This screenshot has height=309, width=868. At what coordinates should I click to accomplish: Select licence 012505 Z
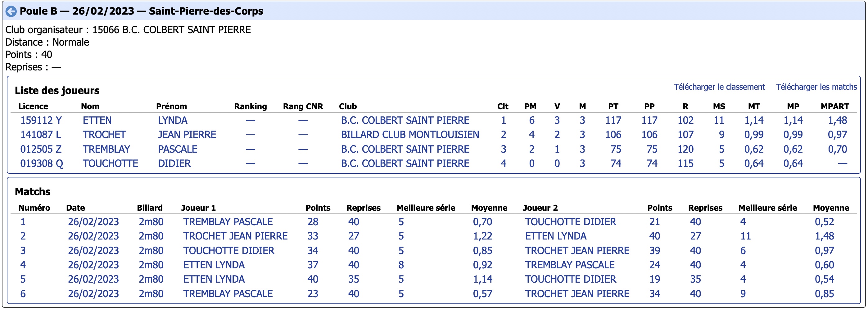coord(42,149)
